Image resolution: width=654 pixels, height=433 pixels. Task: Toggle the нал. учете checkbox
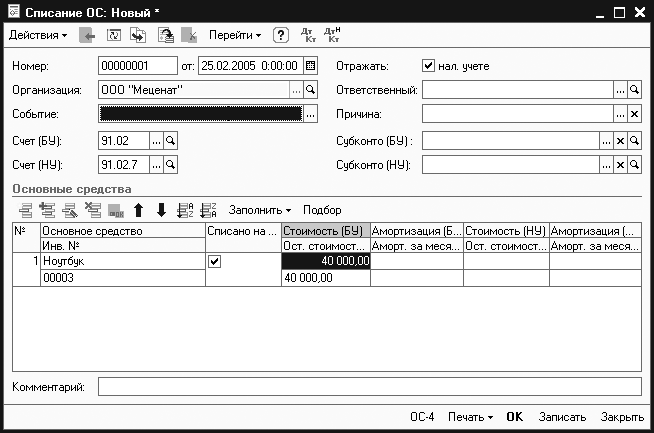click(428, 65)
